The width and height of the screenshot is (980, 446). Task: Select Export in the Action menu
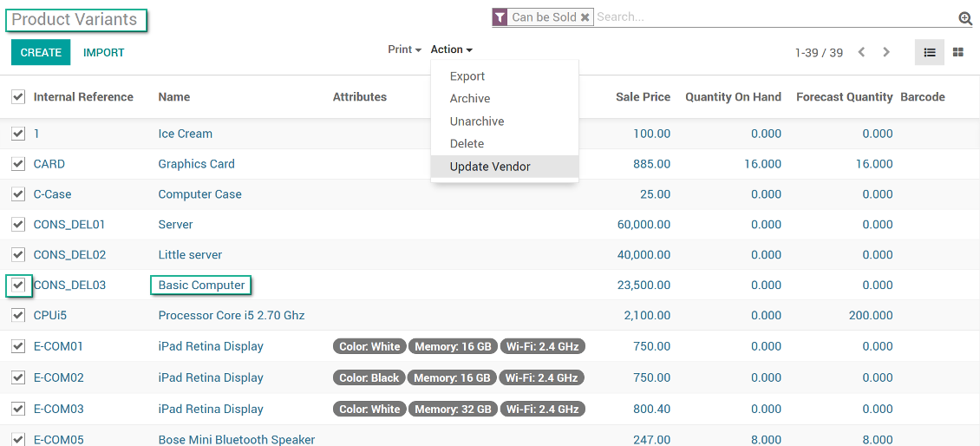coord(467,76)
